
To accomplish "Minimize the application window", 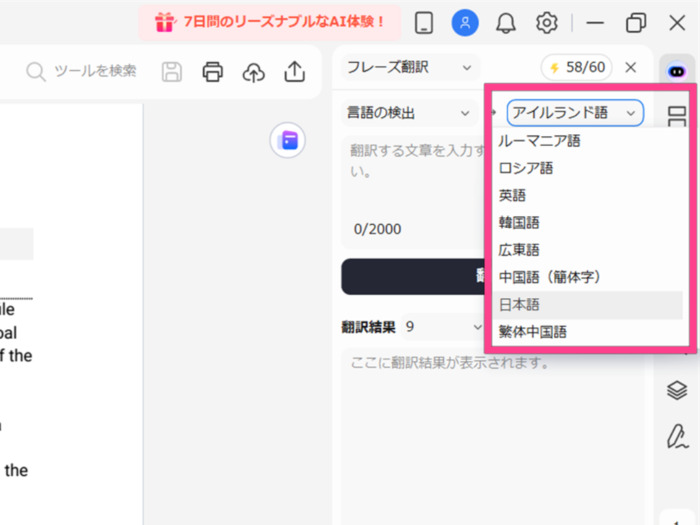I will pyautogui.click(x=595, y=22).
